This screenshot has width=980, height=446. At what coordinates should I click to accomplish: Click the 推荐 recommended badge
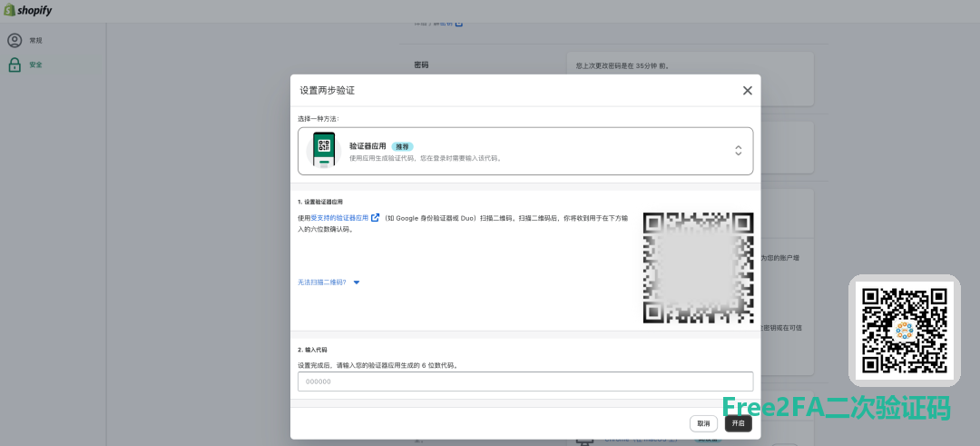[x=402, y=146]
